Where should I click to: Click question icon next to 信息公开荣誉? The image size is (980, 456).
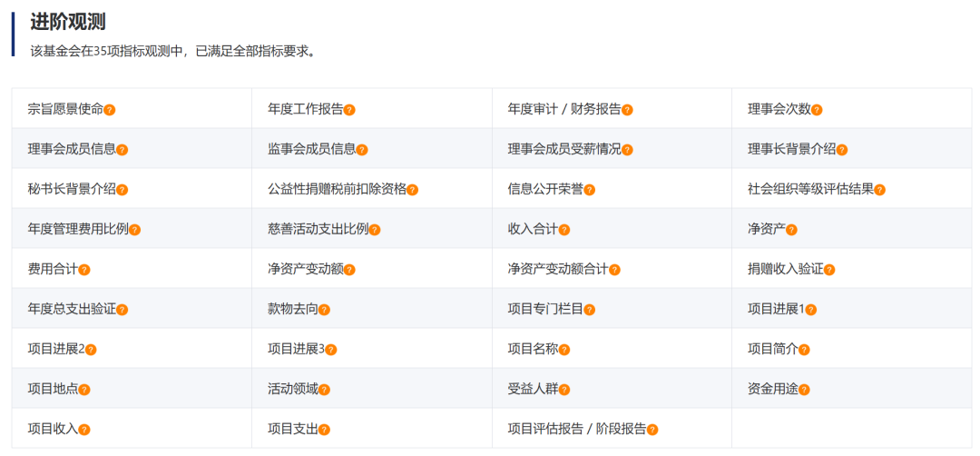[x=590, y=190]
